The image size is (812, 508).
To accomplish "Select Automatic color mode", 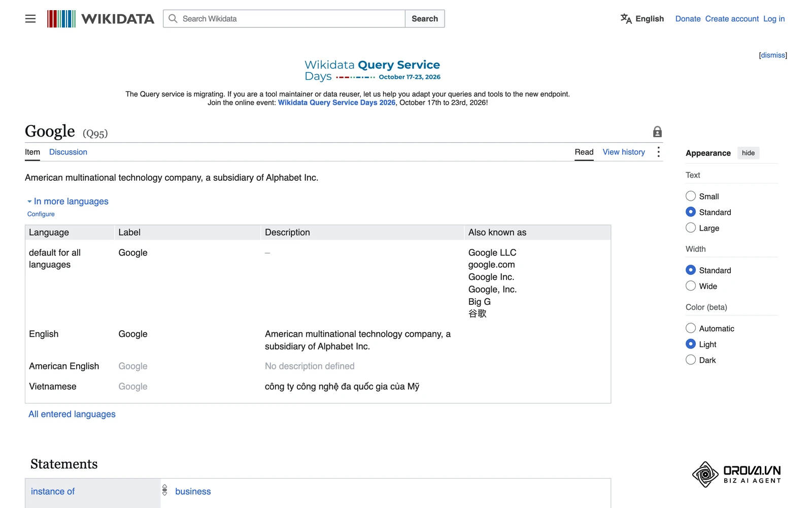I will [x=691, y=328].
